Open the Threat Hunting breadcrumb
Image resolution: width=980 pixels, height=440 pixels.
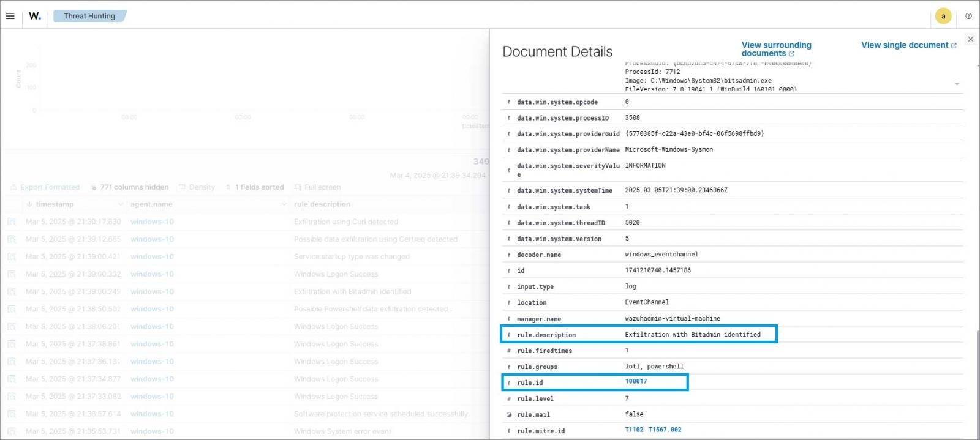[x=89, y=16]
